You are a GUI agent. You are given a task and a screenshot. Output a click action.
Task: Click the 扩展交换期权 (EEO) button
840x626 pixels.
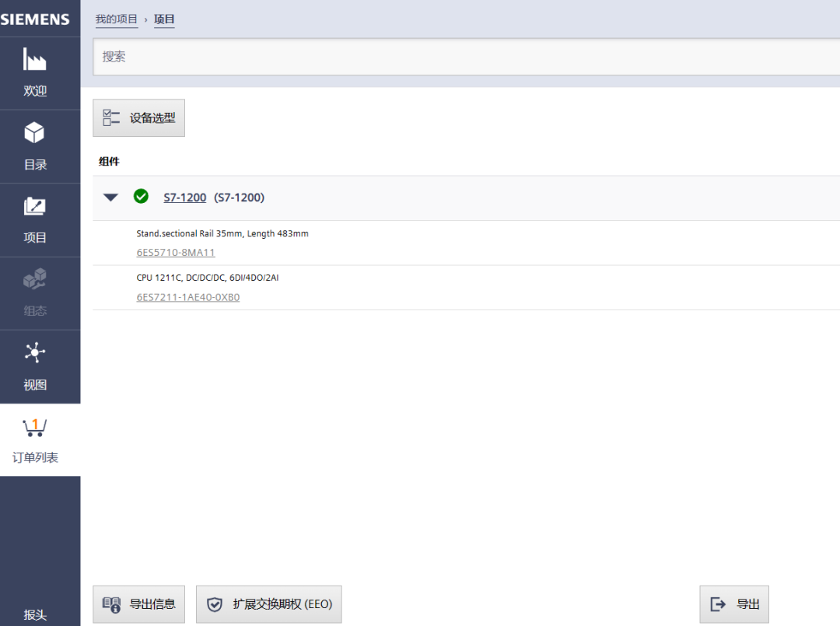coord(268,604)
